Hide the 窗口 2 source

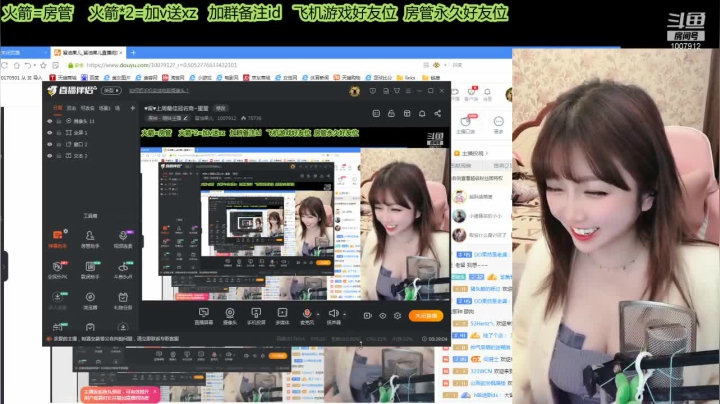(x=50, y=144)
